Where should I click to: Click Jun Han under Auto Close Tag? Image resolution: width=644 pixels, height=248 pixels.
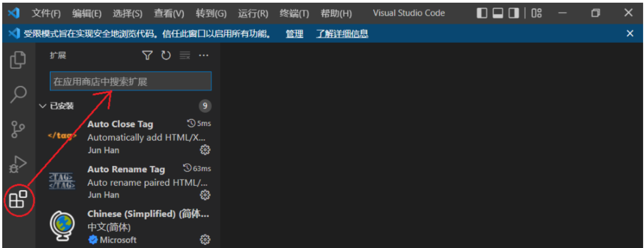point(103,150)
